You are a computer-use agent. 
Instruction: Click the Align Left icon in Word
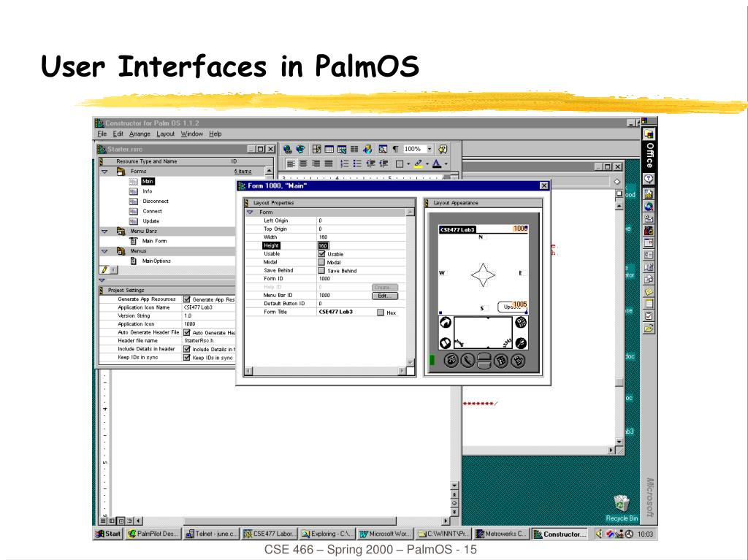[291, 164]
